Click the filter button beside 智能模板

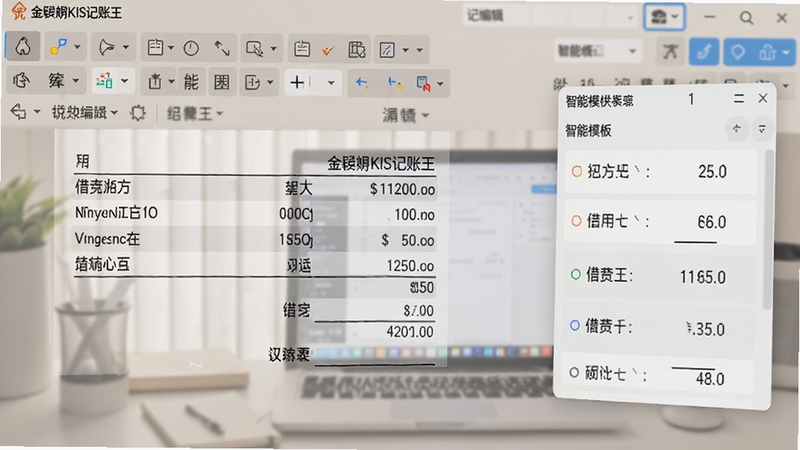(762, 129)
